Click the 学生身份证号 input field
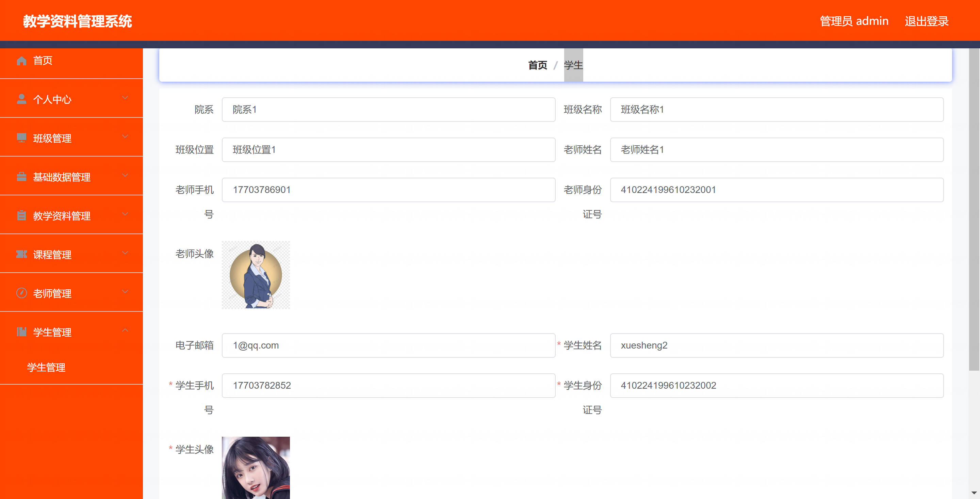 [x=777, y=385]
